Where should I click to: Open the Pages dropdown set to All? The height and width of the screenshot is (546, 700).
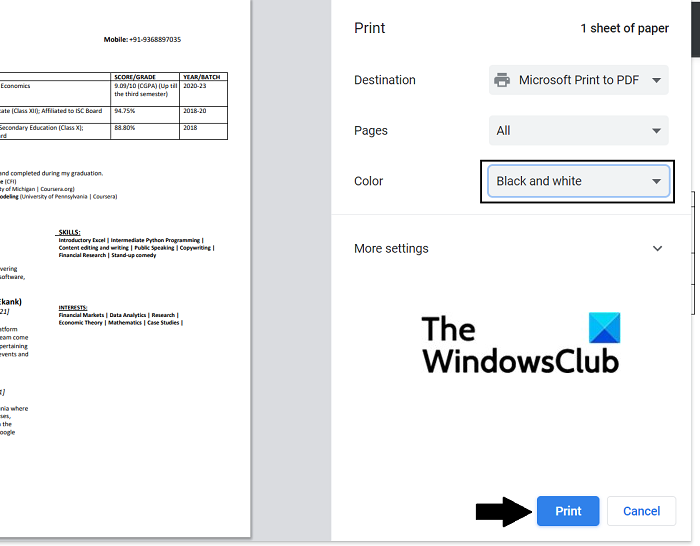tap(579, 130)
